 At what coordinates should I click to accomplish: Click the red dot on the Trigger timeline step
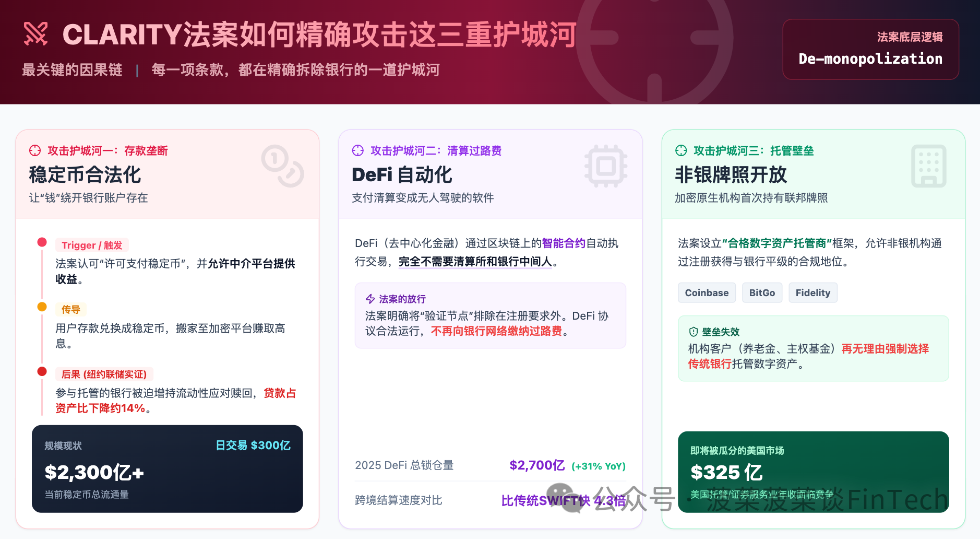(x=42, y=242)
